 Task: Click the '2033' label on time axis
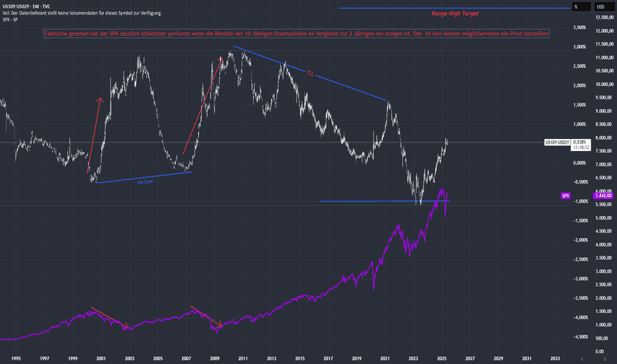(555, 359)
